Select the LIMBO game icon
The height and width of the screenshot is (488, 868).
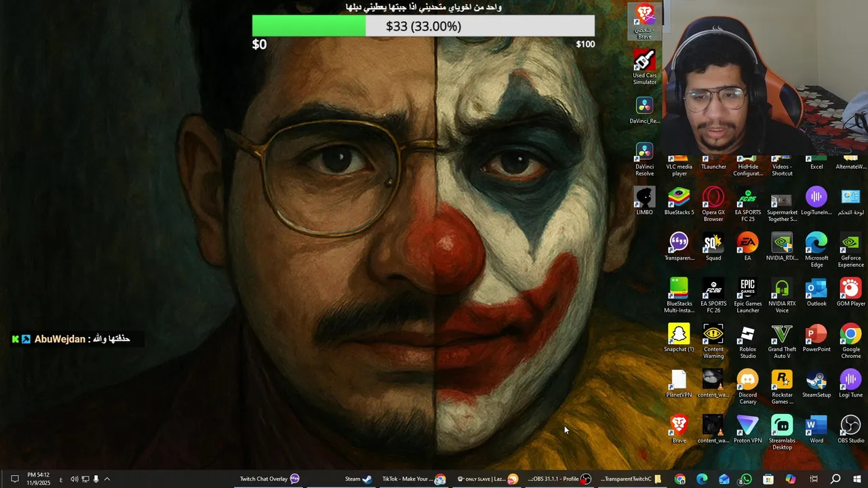point(644,202)
